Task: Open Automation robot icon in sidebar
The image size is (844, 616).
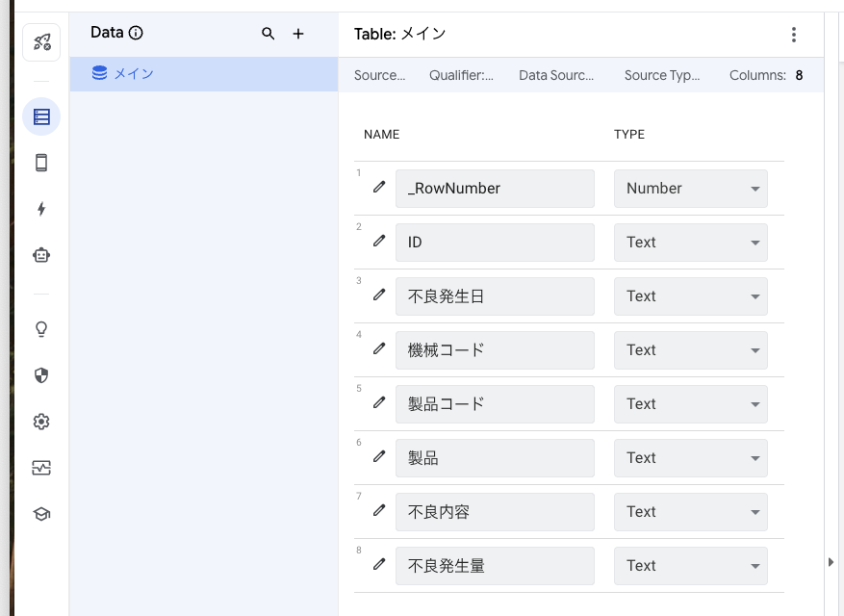Action: click(x=41, y=255)
